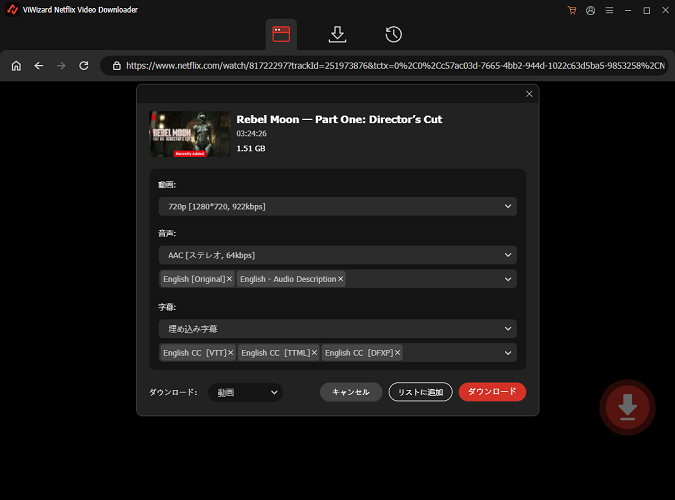Viewport: 675px width, 500px height.
Task: Click the red ダウンロード button
Action: (x=492, y=391)
